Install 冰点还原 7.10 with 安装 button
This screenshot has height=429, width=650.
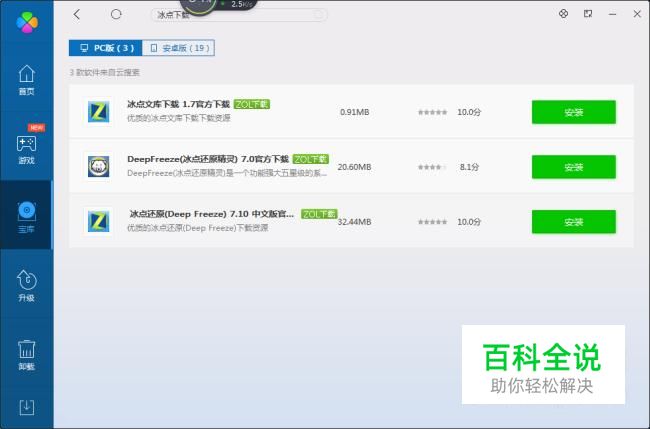(574, 222)
